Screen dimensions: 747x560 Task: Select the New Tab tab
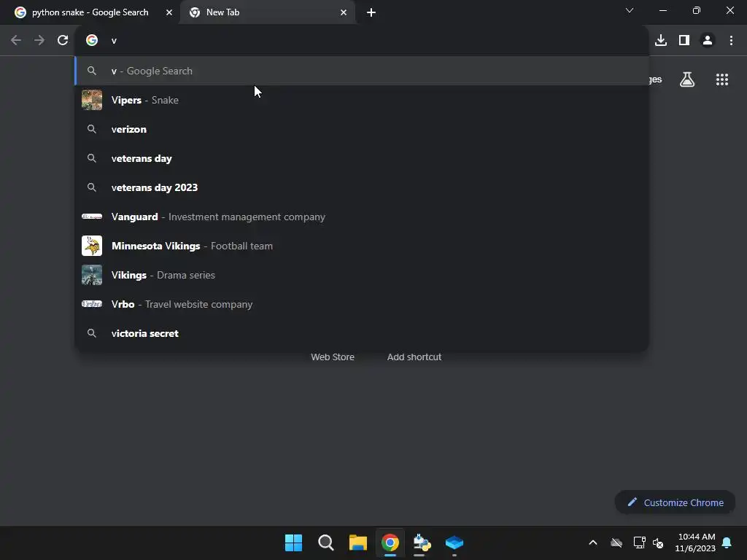268,12
